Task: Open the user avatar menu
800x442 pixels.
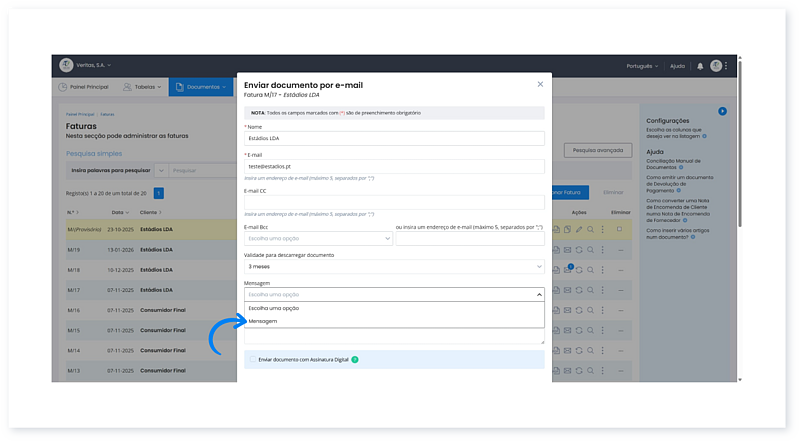Action: coord(716,66)
